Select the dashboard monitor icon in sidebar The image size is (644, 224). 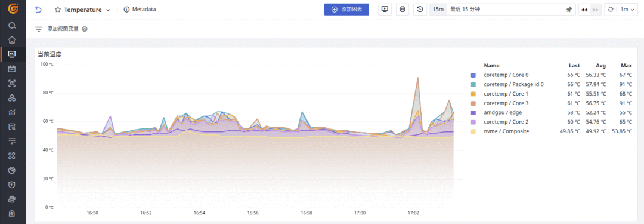[x=12, y=54]
